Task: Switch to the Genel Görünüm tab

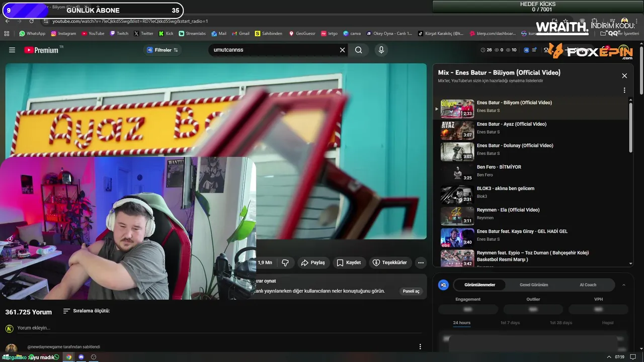Action: pyautogui.click(x=534, y=285)
